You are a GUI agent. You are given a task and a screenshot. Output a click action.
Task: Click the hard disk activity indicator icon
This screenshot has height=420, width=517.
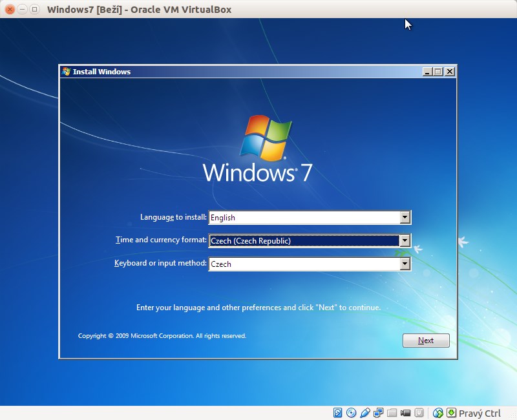click(x=337, y=412)
